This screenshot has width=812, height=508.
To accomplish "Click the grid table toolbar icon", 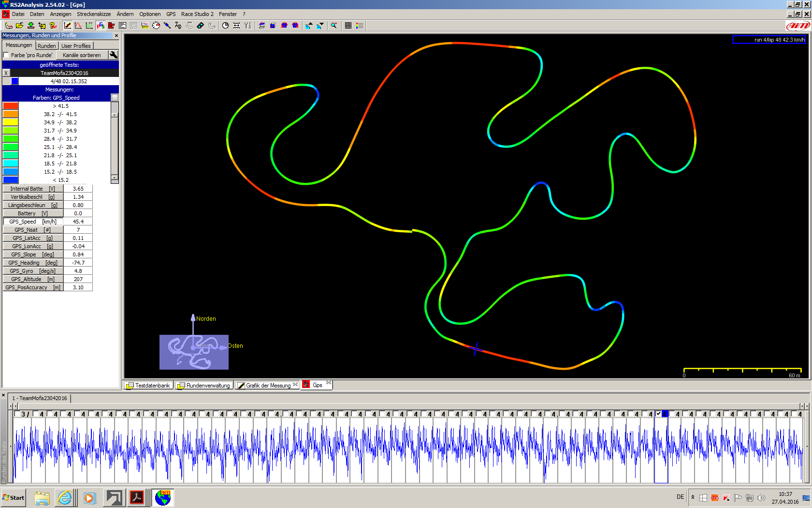I will pyautogui.click(x=348, y=26).
